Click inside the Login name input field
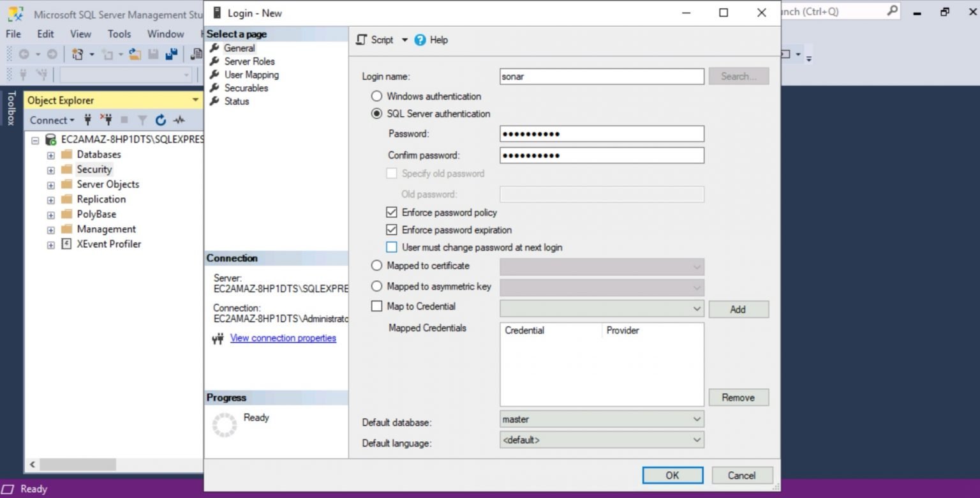 click(x=600, y=76)
